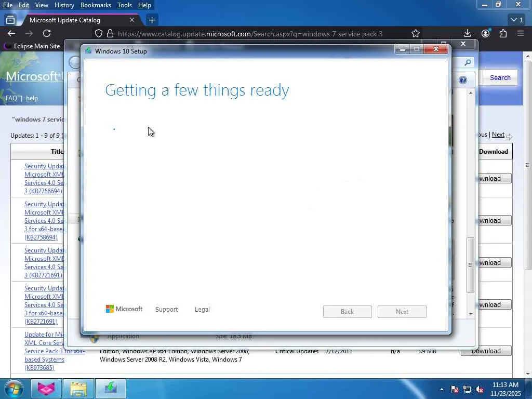Open the Windows Start menu orb
The height and width of the screenshot is (399, 532).
click(x=14, y=389)
